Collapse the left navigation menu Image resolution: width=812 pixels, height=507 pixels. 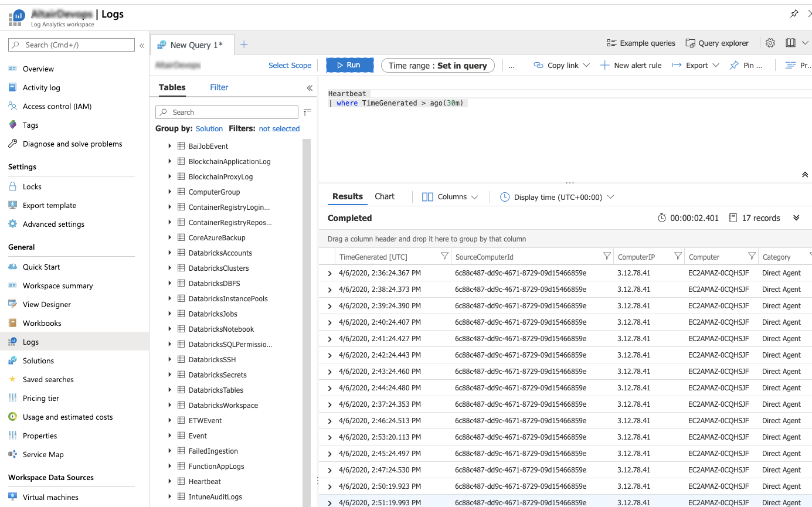pyautogui.click(x=141, y=45)
